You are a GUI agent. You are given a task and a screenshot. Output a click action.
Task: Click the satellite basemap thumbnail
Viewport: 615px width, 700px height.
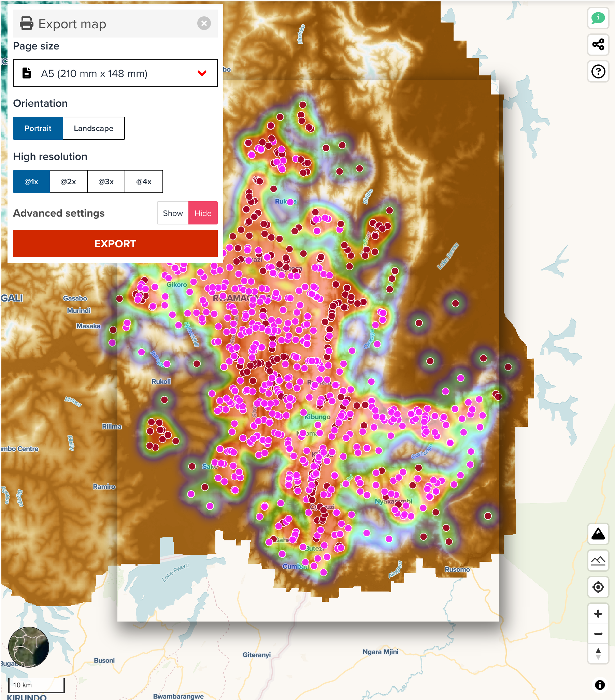(x=28, y=647)
